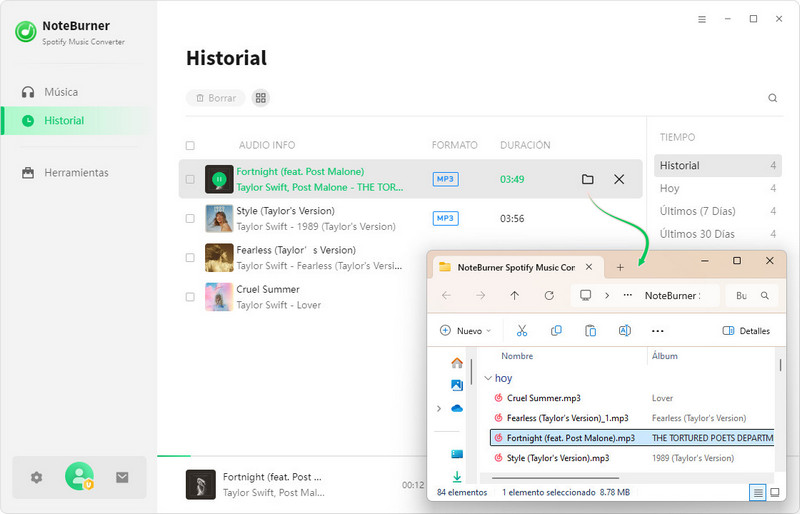Check the Fortnight (feat. Post Malone) row checkbox

point(190,179)
